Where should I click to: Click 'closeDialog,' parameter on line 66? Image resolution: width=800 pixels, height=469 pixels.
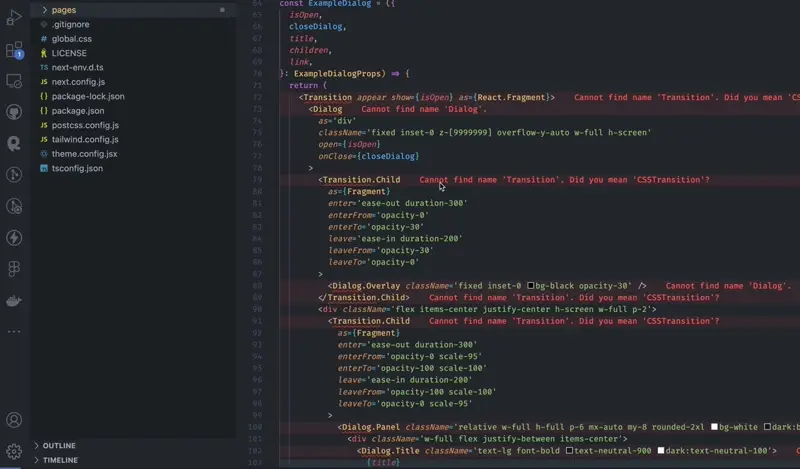point(318,27)
